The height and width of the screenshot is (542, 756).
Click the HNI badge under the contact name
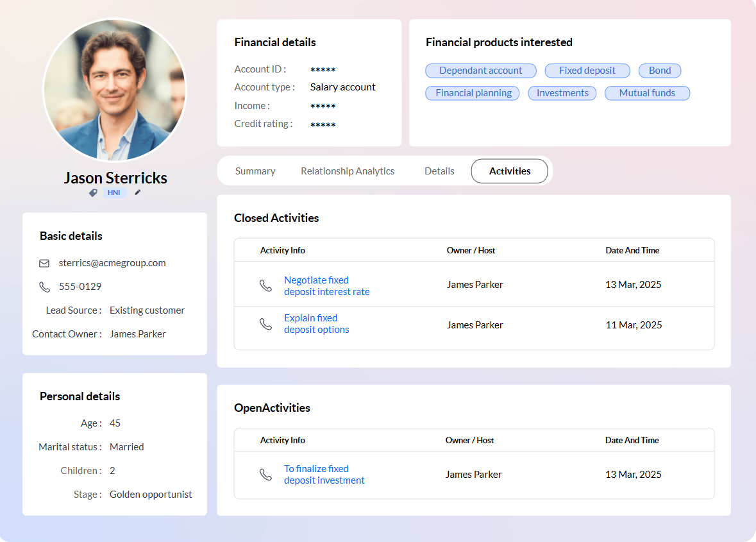(115, 192)
